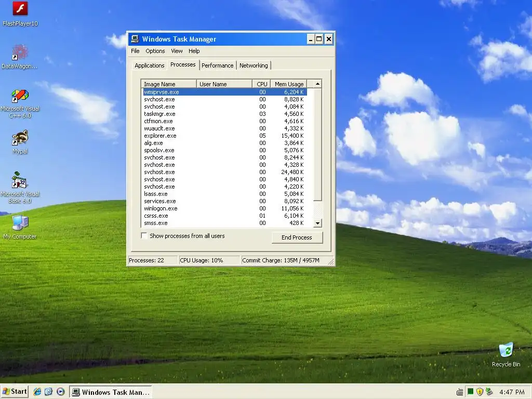
Task: Launch Windows Media Player from quick launch
Action: [x=60, y=392]
